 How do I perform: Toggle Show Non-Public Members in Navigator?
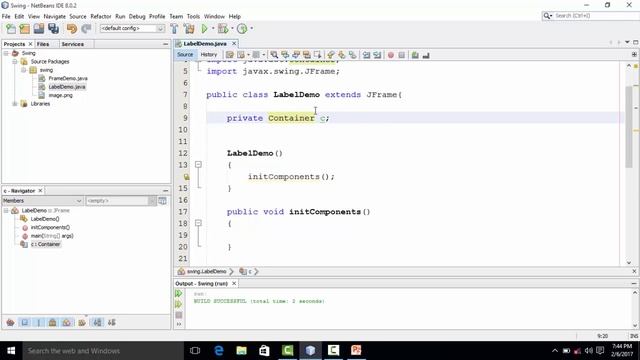[x=53, y=322]
